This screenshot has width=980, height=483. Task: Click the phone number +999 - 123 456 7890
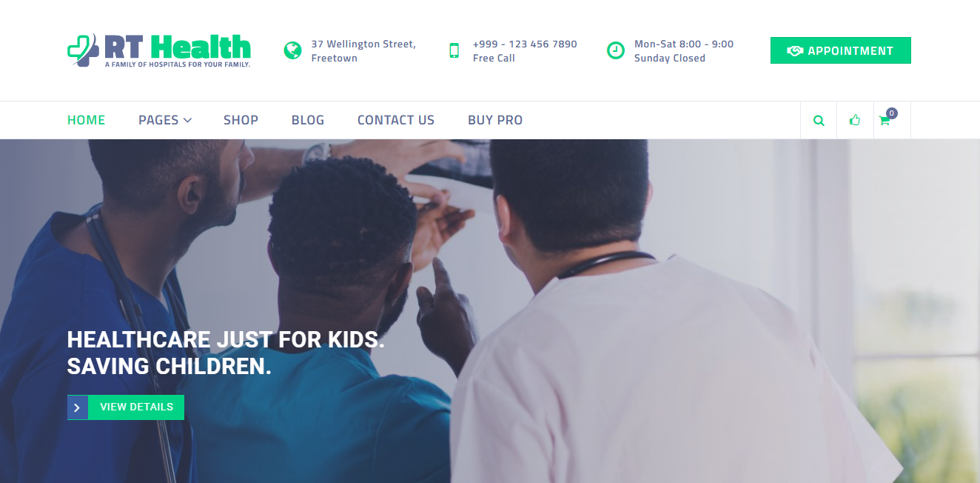point(525,44)
